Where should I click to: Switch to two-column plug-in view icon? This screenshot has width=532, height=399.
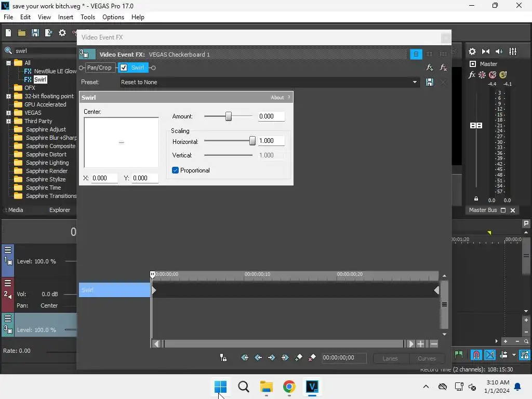[x=430, y=54]
